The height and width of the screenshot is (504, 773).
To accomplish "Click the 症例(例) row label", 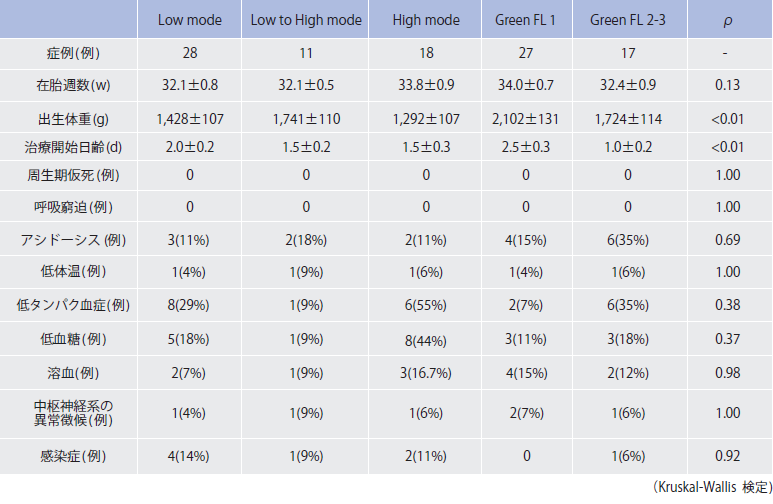I will pos(65,52).
